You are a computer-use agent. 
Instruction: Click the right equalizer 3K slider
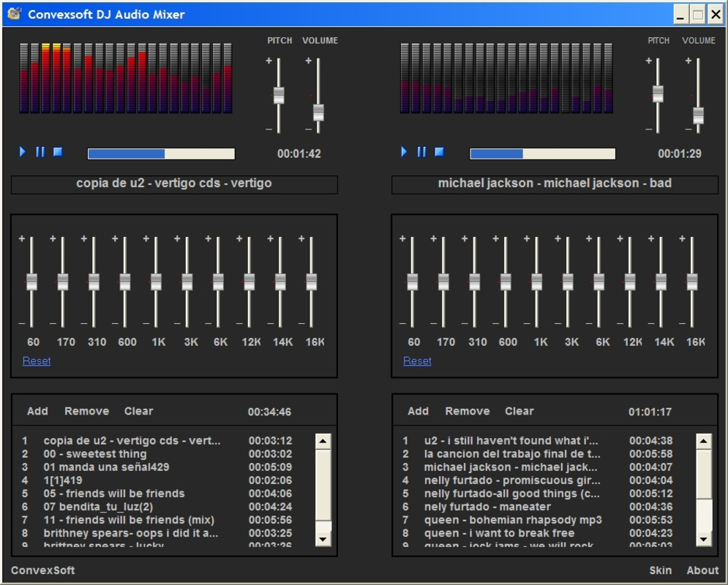coord(568,282)
